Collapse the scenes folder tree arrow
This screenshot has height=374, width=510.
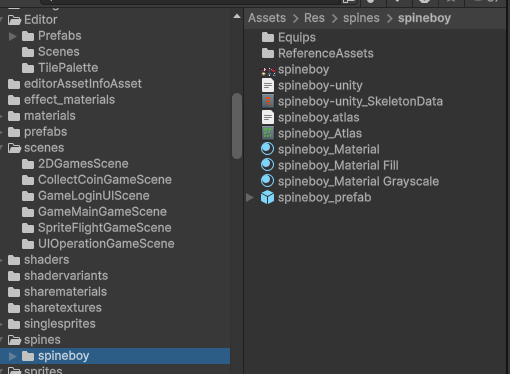point(1,148)
